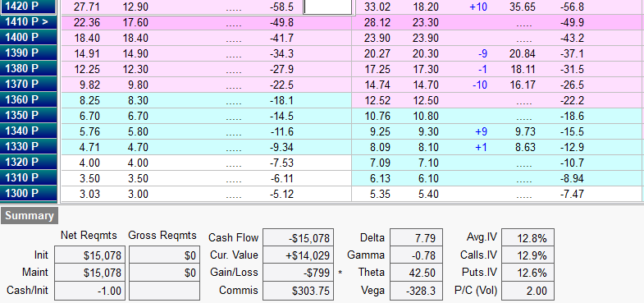The image size is (644, 303).
Task: Select the 1330 P strike button
Action: coord(29,147)
